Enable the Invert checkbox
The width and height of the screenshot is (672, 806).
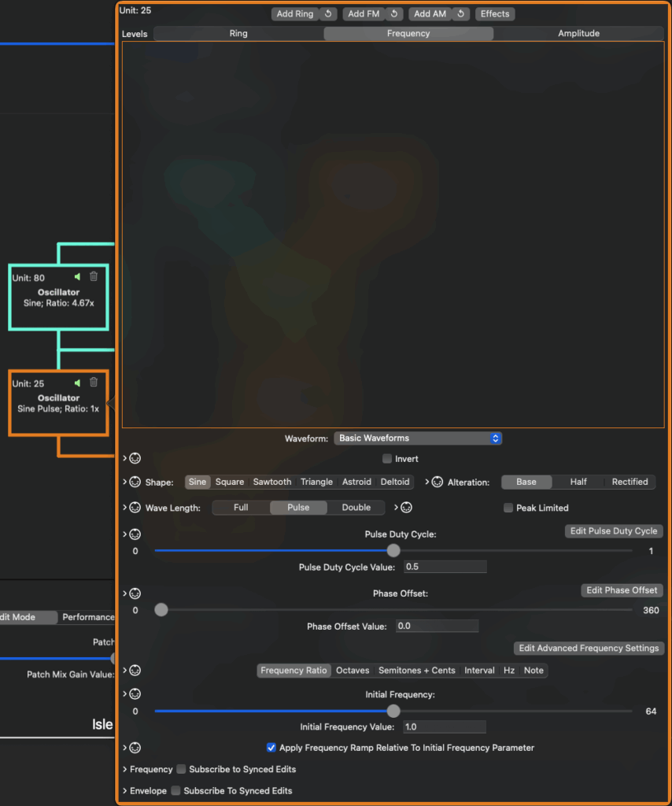click(x=387, y=459)
